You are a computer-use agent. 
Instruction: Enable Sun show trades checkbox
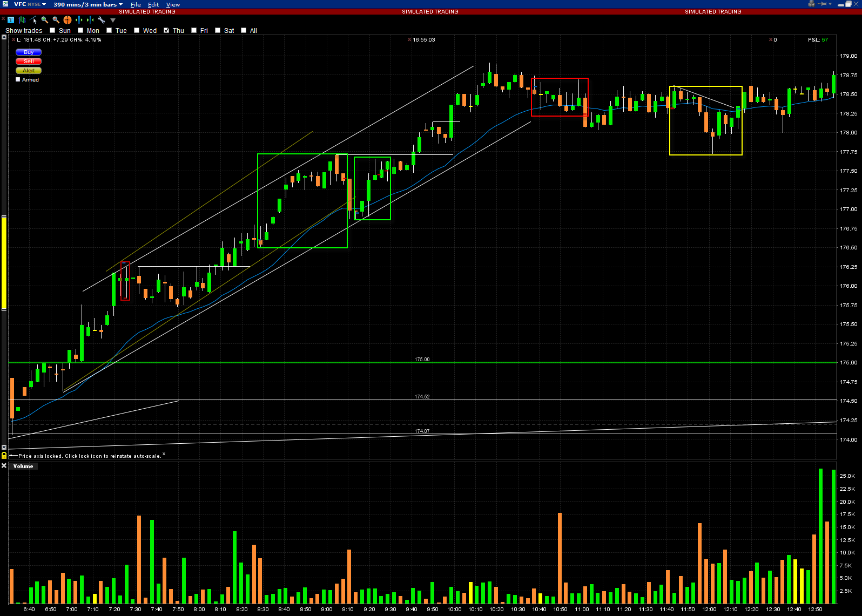pyautogui.click(x=52, y=30)
